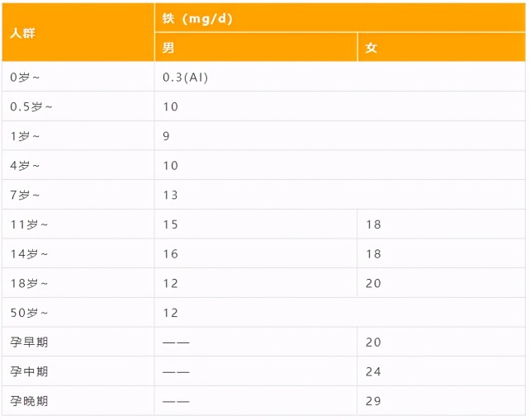Click the 50岁~ row label
Image resolution: width=529 pixels, height=420 pixels.
pos(29,313)
